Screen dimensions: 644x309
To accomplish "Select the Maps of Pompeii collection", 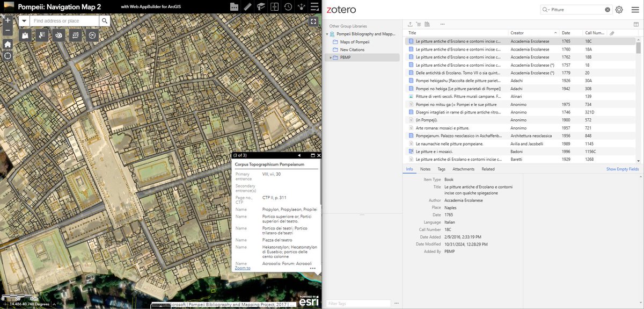I will pos(354,42).
